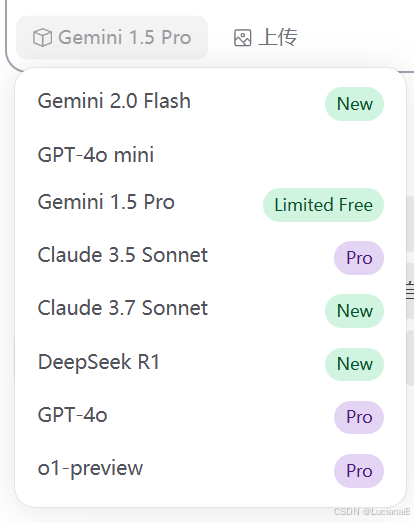Click the New badge beside Claude 3.7 Sonnet

(x=354, y=311)
